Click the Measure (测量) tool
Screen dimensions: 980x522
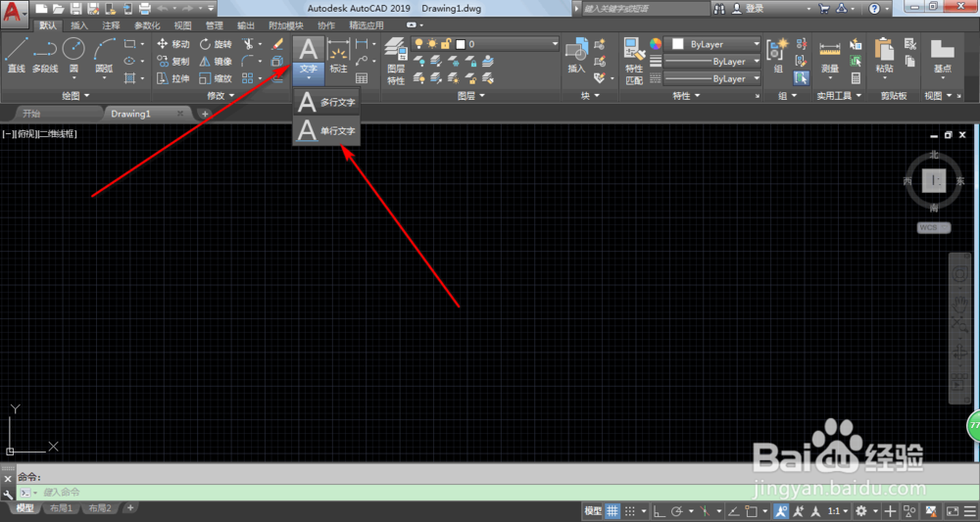[829, 58]
